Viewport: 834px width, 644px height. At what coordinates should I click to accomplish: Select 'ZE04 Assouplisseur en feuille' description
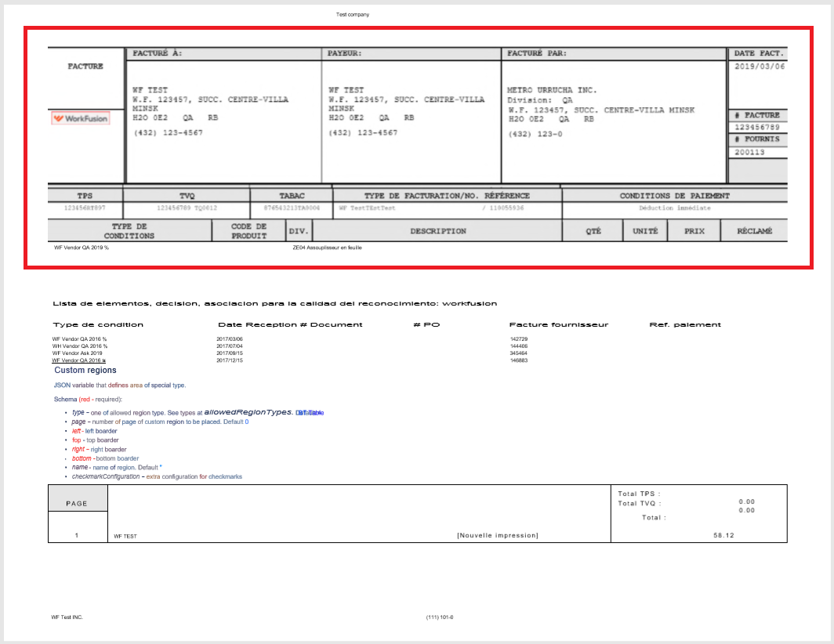[327, 248]
